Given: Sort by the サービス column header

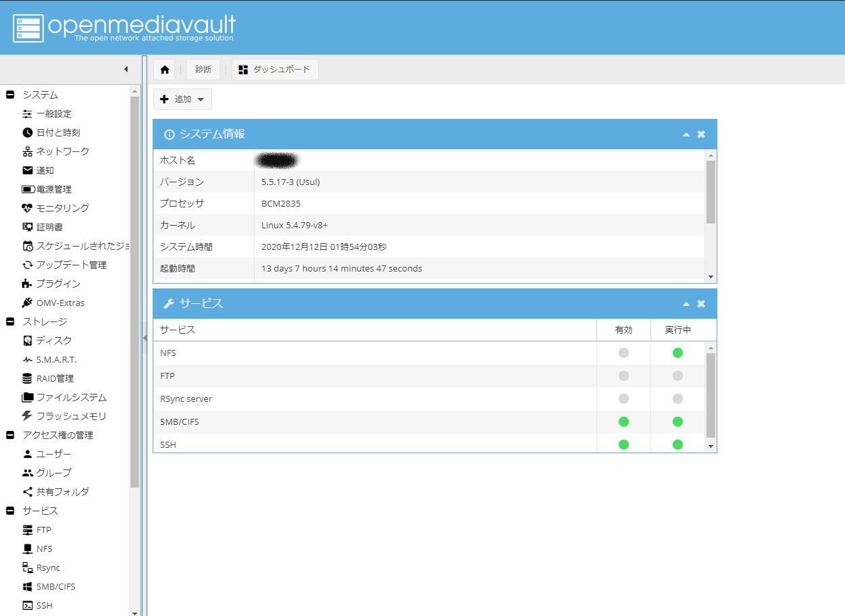Looking at the screenshot, I should tap(375, 330).
